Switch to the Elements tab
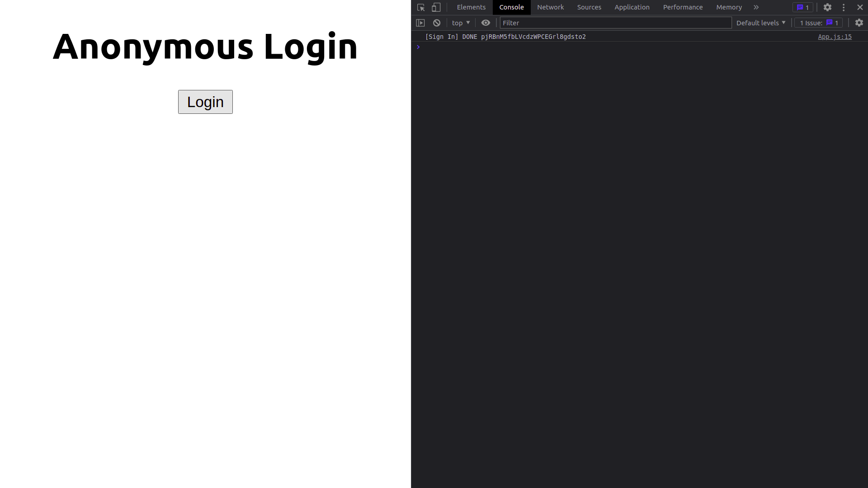868x488 pixels. pos(471,7)
